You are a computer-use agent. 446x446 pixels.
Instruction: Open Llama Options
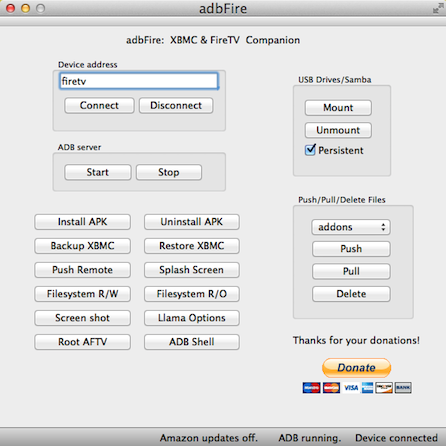(192, 318)
